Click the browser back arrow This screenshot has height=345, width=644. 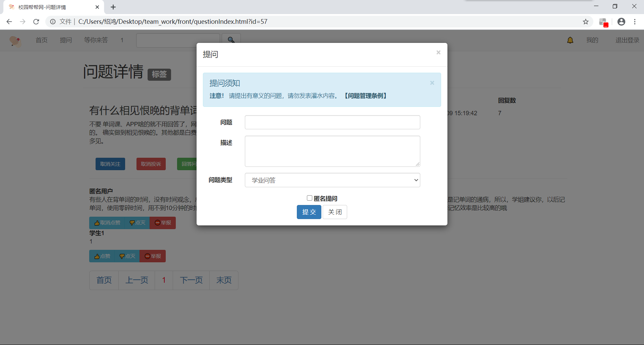pyautogui.click(x=9, y=22)
